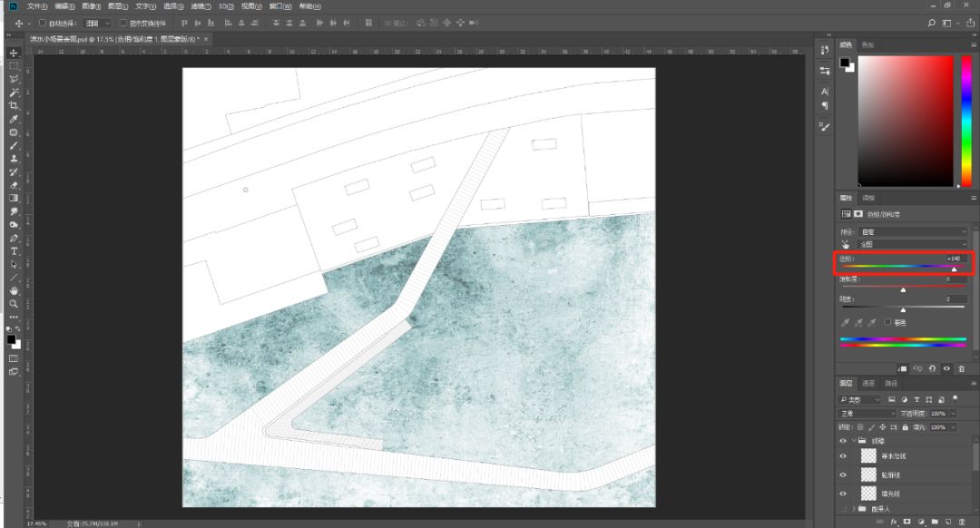The image size is (980, 528).
Task: Hide the 填充线 layer eye icon
Action: [x=842, y=494]
